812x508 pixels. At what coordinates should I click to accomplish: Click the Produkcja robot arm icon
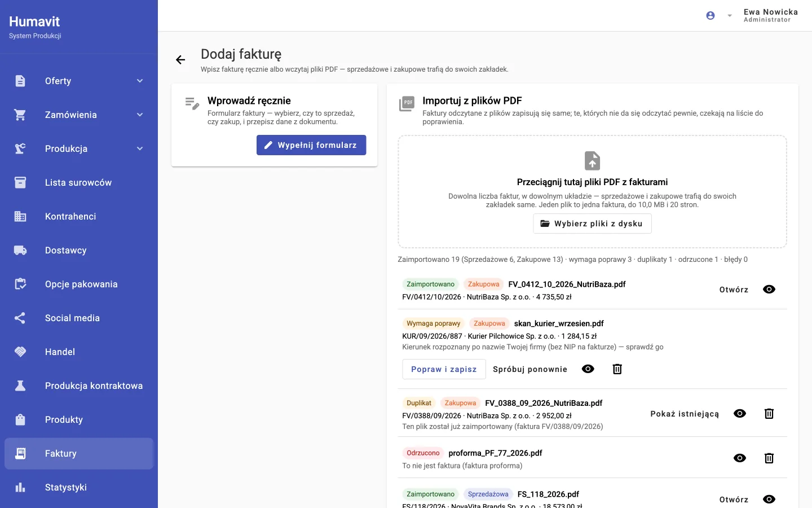click(x=20, y=148)
